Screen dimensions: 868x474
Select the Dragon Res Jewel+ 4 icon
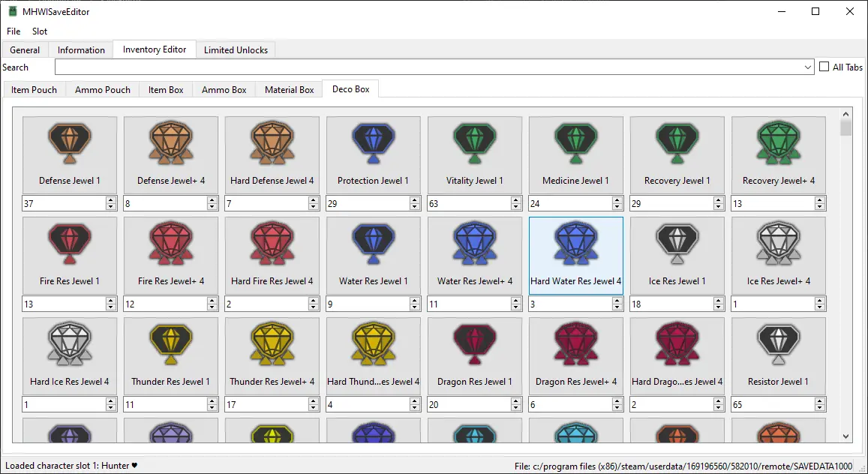pyautogui.click(x=576, y=344)
